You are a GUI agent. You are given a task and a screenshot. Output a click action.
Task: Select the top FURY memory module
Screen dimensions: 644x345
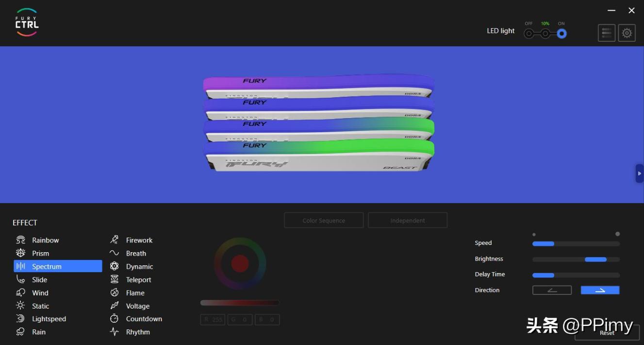[x=318, y=86]
